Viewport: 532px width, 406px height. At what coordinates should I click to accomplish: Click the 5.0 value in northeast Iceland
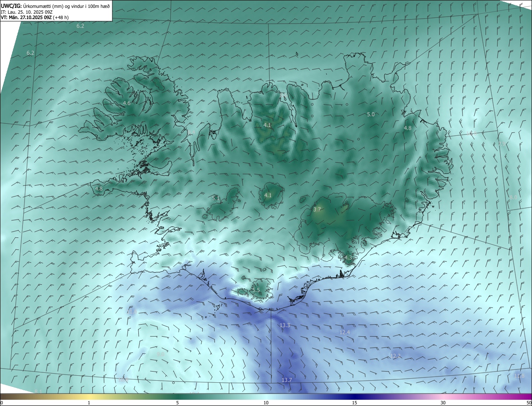(371, 114)
